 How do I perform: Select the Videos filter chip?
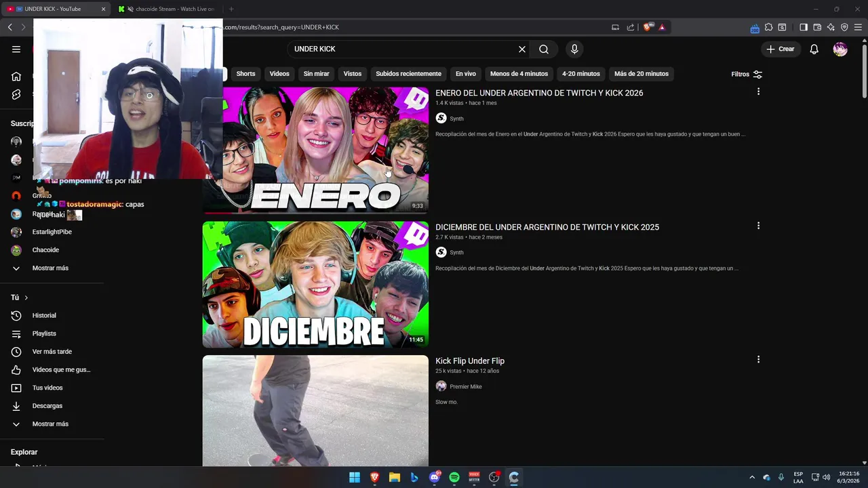coord(279,74)
